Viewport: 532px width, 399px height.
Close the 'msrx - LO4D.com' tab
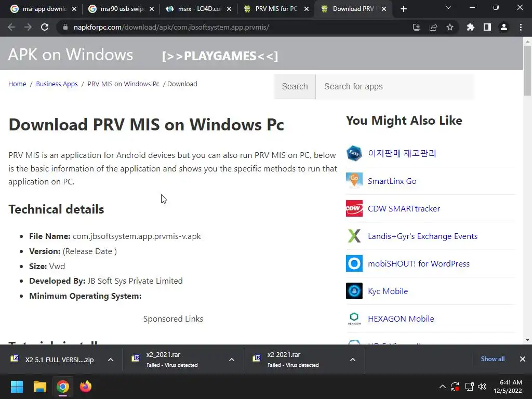pos(229,9)
